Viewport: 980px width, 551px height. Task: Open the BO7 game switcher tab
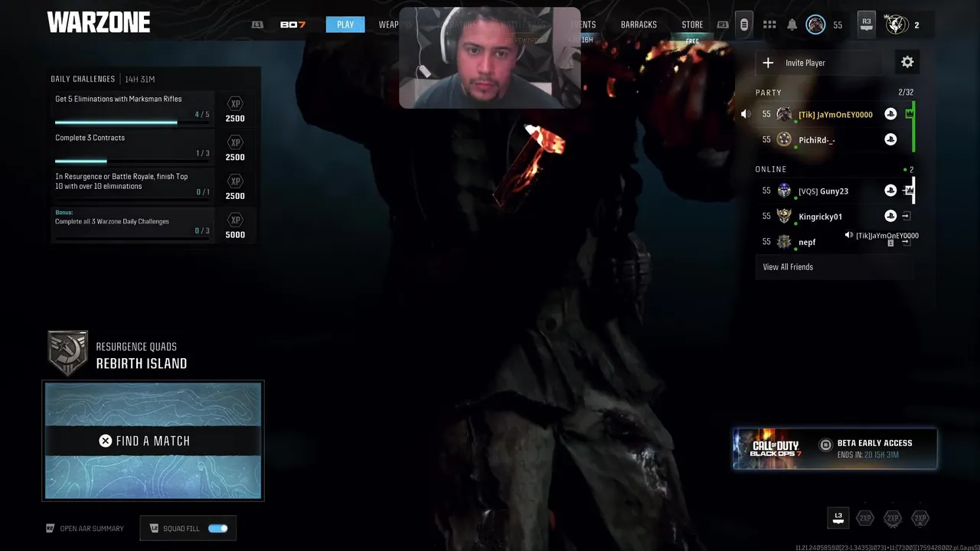[292, 24]
